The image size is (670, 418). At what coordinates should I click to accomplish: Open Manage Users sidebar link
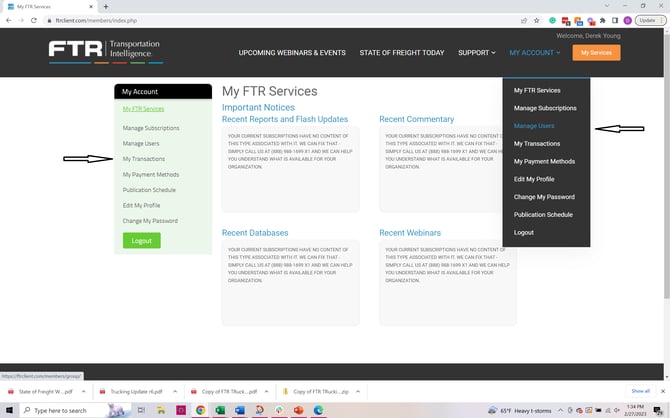141,143
